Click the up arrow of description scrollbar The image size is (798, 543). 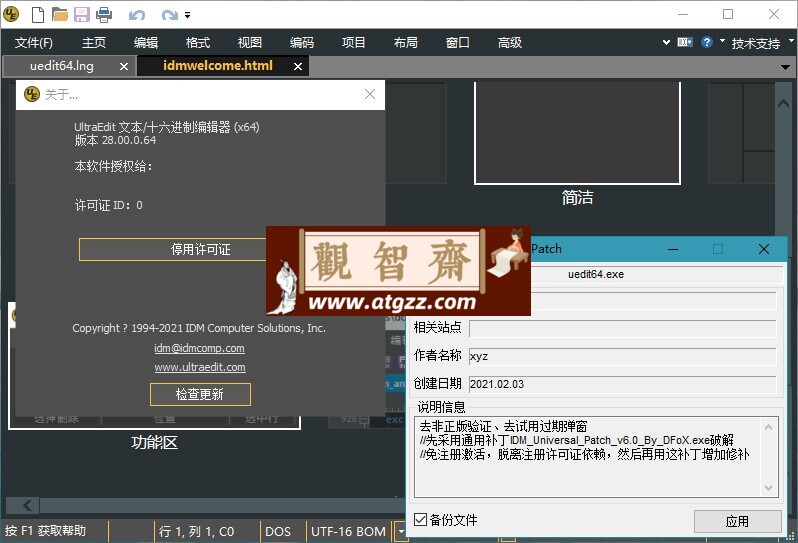point(768,427)
